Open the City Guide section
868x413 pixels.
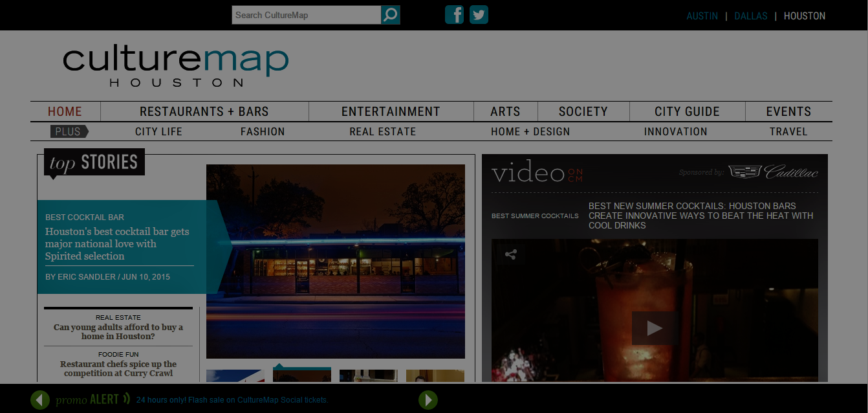point(687,111)
